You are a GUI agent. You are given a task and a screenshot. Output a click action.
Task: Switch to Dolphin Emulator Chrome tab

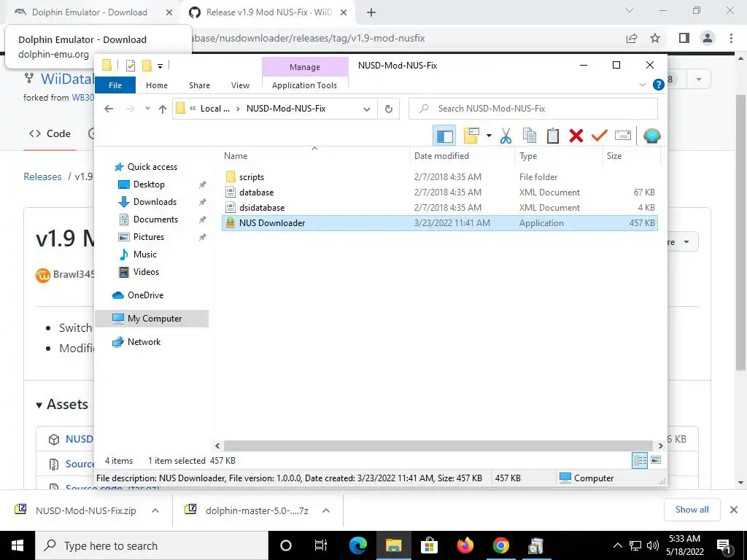pyautogui.click(x=88, y=12)
